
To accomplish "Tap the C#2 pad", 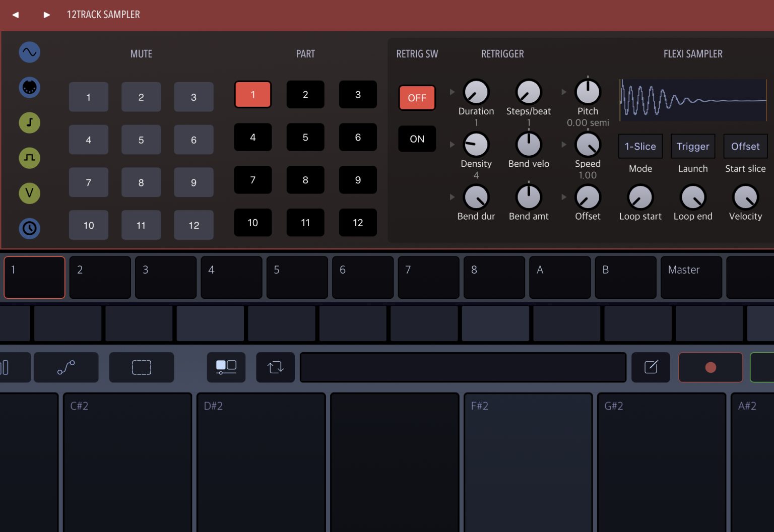I will coord(127,462).
